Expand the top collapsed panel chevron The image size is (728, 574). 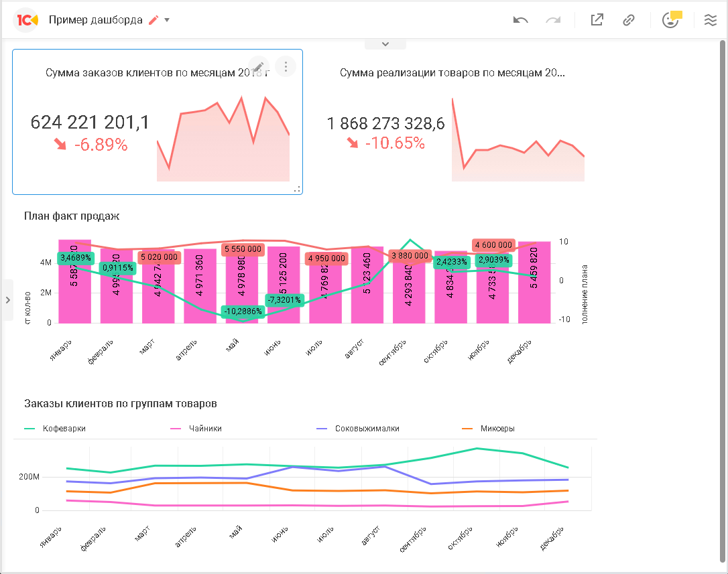tap(385, 44)
